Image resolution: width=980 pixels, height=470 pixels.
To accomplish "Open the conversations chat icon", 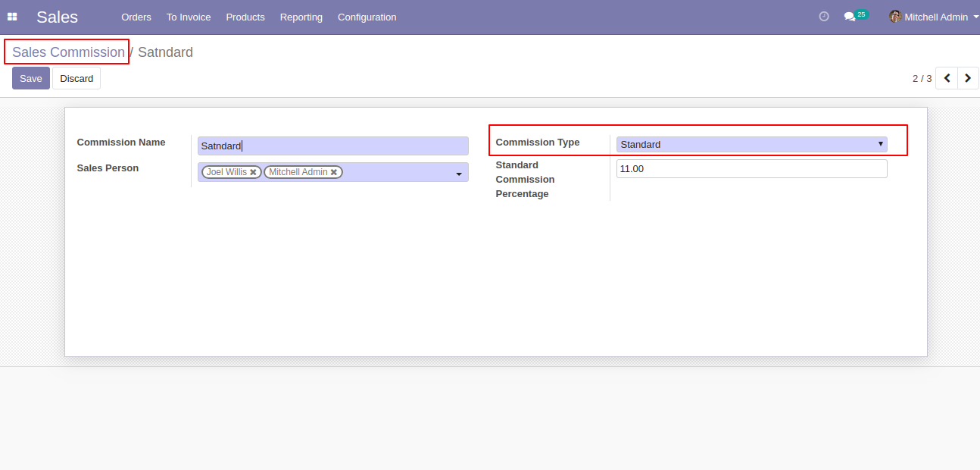I will [x=849, y=17].
